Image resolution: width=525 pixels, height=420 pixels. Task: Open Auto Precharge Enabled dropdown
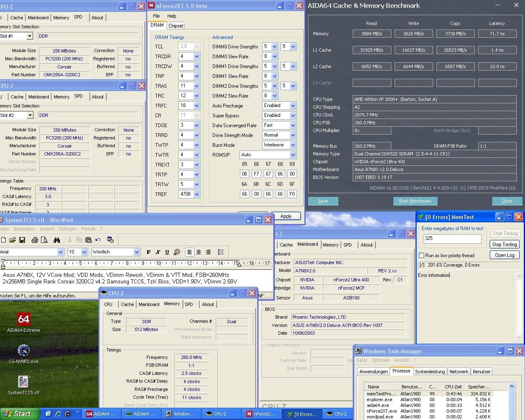coord(293,106)
